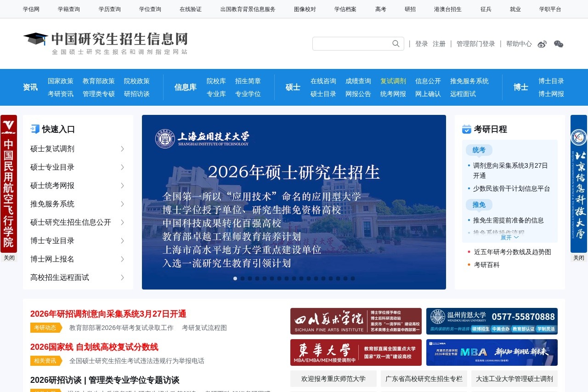Select the first carousel dot

click(235, 278)
